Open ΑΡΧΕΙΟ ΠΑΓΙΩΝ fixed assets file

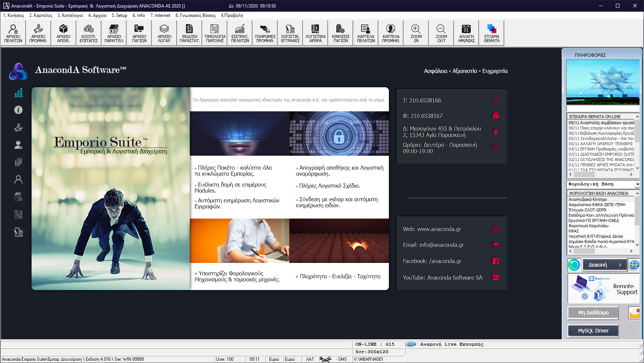139,33
